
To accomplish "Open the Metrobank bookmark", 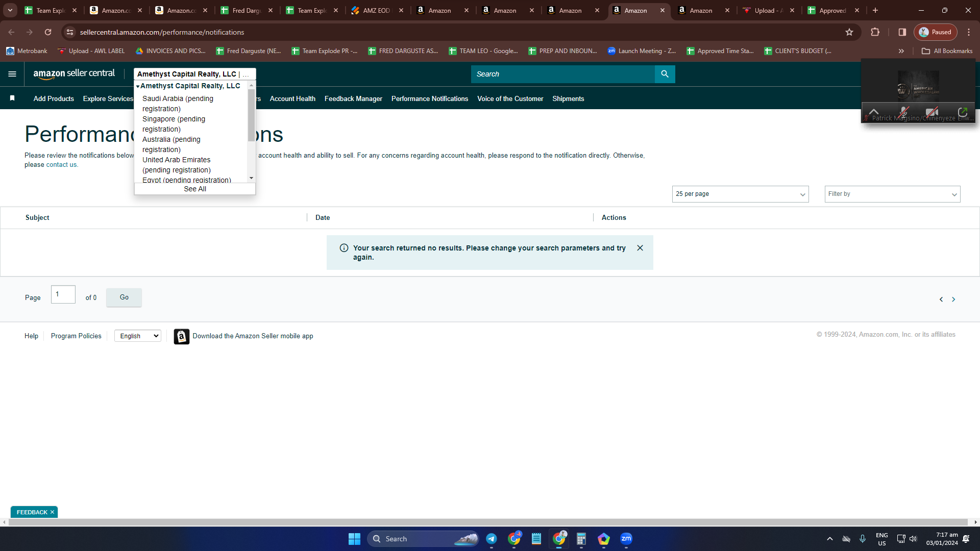I will (x=27, y=51).
